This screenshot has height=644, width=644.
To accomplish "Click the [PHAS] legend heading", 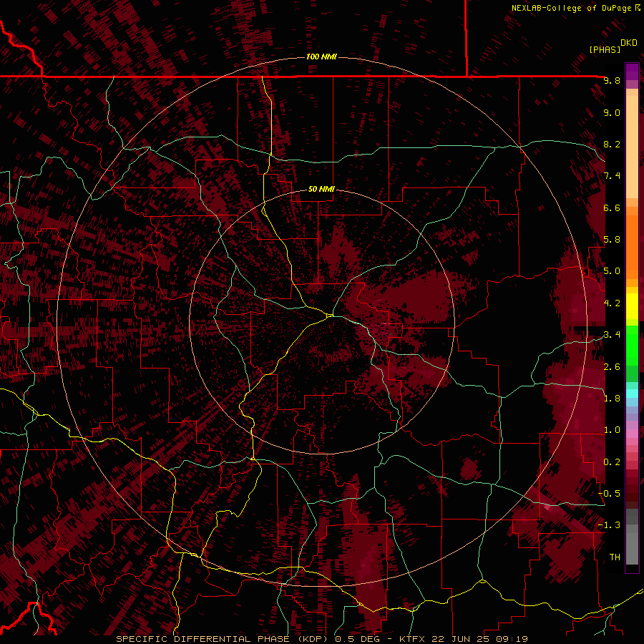I will tap(604, 49).
